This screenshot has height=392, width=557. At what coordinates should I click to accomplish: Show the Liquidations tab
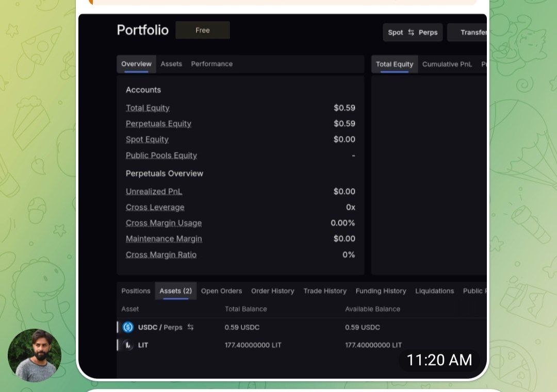point(434,291)
